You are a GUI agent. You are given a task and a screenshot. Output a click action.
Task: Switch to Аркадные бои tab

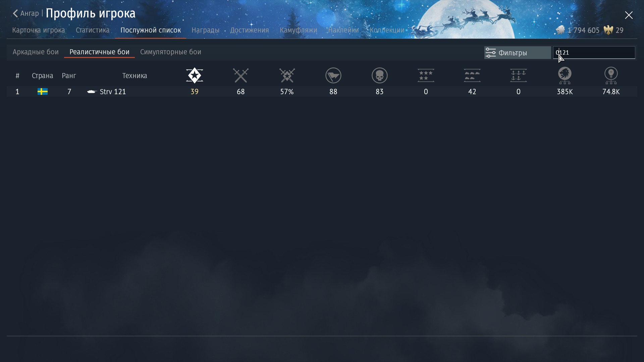tap(36, 52)
